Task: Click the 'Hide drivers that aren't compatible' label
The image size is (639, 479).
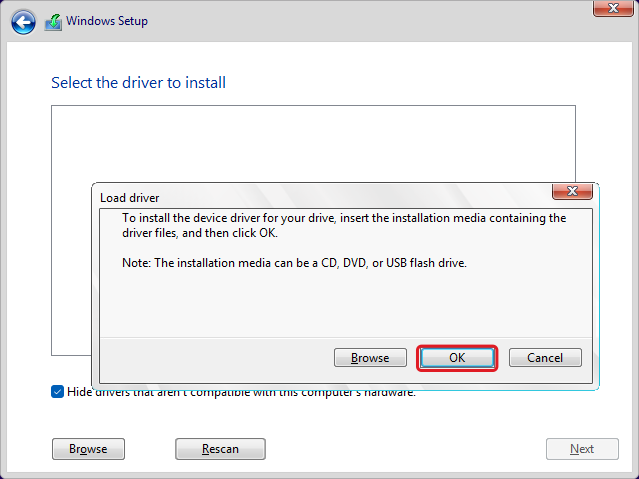Action: coord(240,392)
